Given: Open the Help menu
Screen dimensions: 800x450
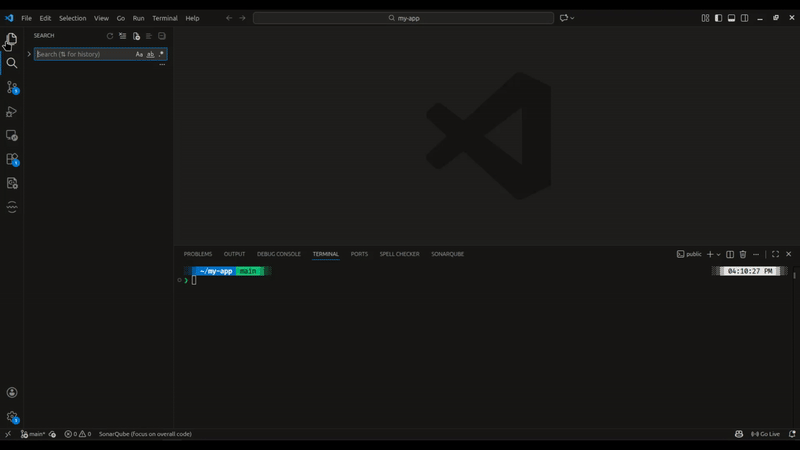Looking at the screenshot, I should [192, 18].
